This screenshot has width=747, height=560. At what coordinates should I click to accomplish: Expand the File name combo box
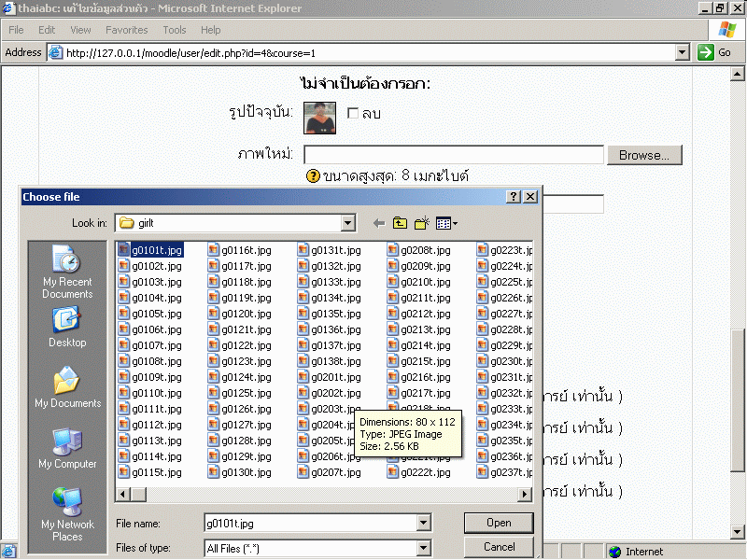coord(424,524)
